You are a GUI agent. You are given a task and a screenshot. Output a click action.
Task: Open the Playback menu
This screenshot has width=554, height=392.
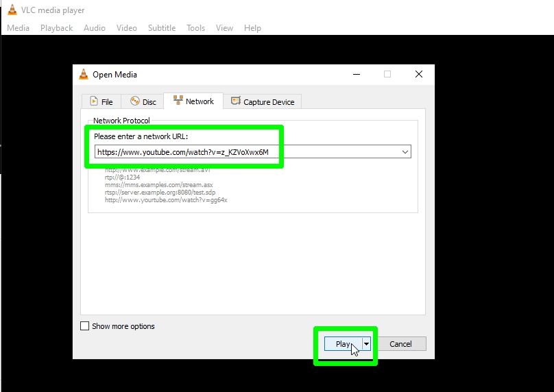(x=56, y=28)
